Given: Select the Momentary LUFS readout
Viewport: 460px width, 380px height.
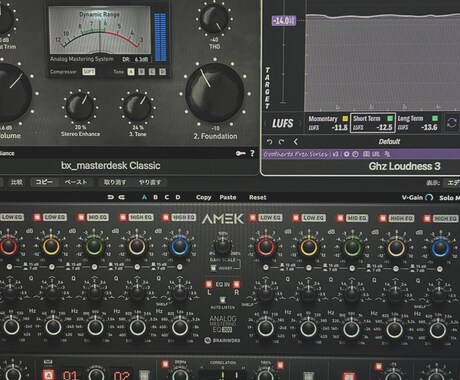Looking at the screenshot, I should tap(328, 123).
